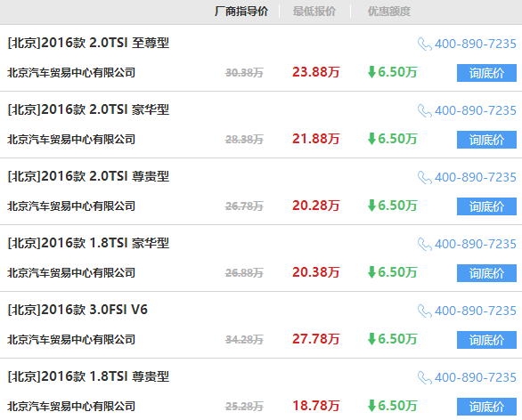522x420 pixels.
Task: Click 询底价 button for 3.0FSI V6
Action: coord(486,340)
